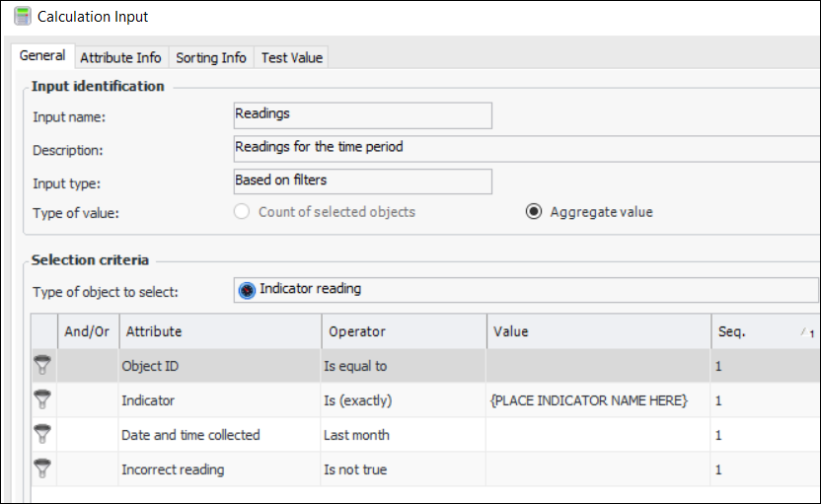The height and width of the screenshot is (504, 821).
Task: Go to the Test Value tab
Action: [291, 57]
